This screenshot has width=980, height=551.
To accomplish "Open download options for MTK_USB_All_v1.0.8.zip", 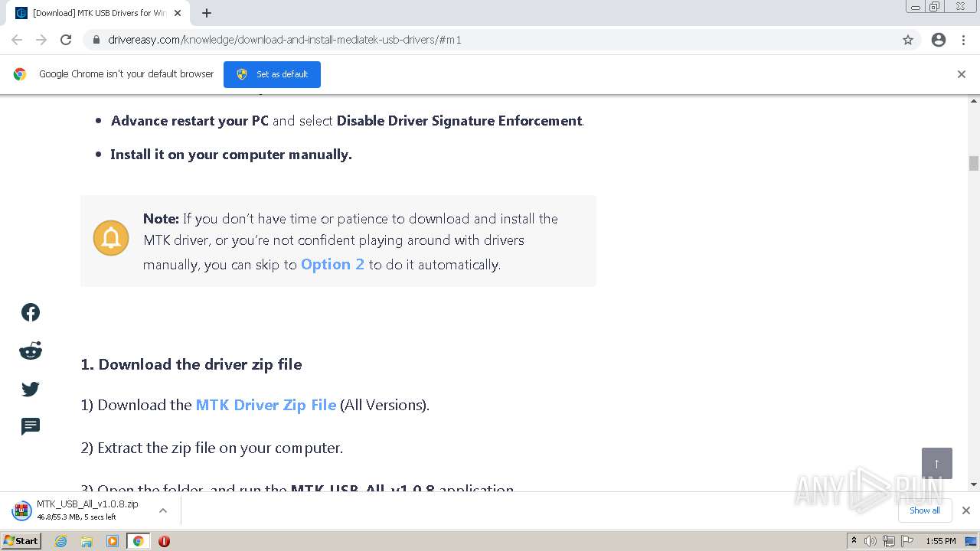I will (163, 510).
